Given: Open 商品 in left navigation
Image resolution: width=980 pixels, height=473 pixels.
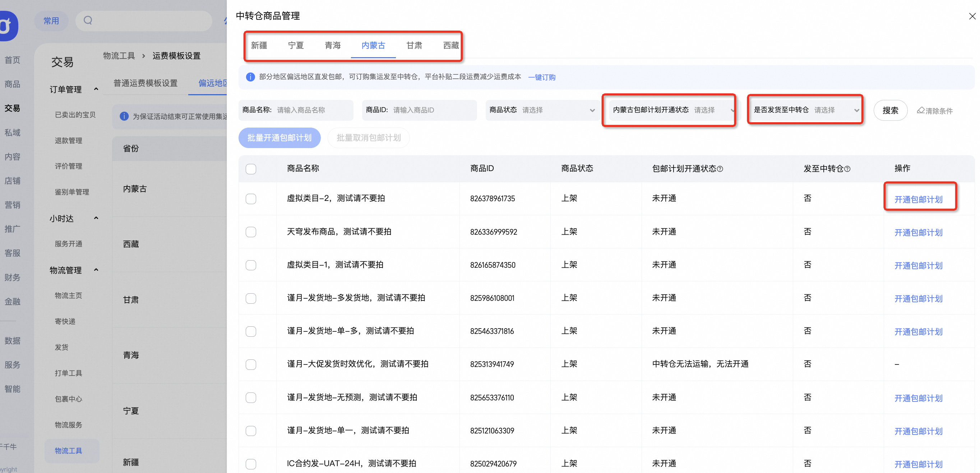Looking at the screenshot, I should 12,84.
